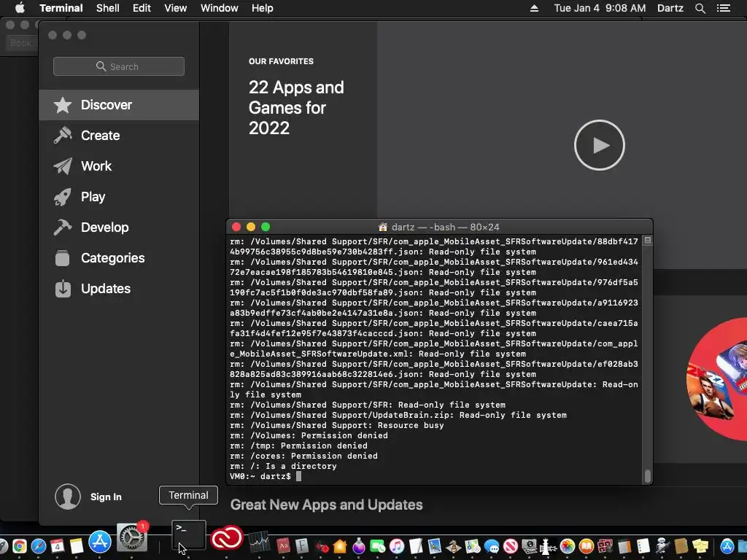The image size is (747, 560).
Task: Click the 'Great New Apps and Updates' heading
Action: coord(326,505)
